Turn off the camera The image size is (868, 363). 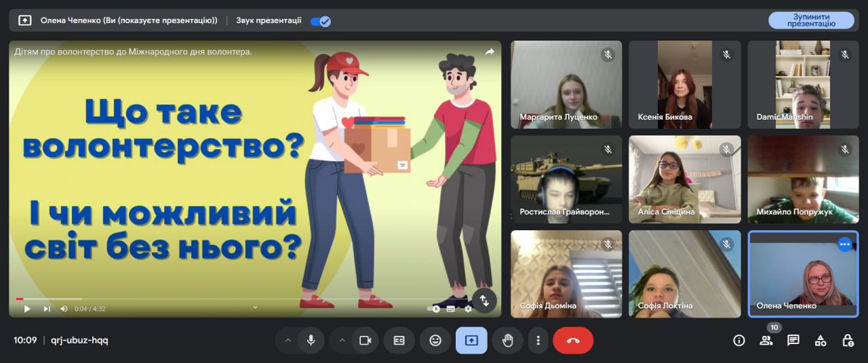(x=365, y=341)
